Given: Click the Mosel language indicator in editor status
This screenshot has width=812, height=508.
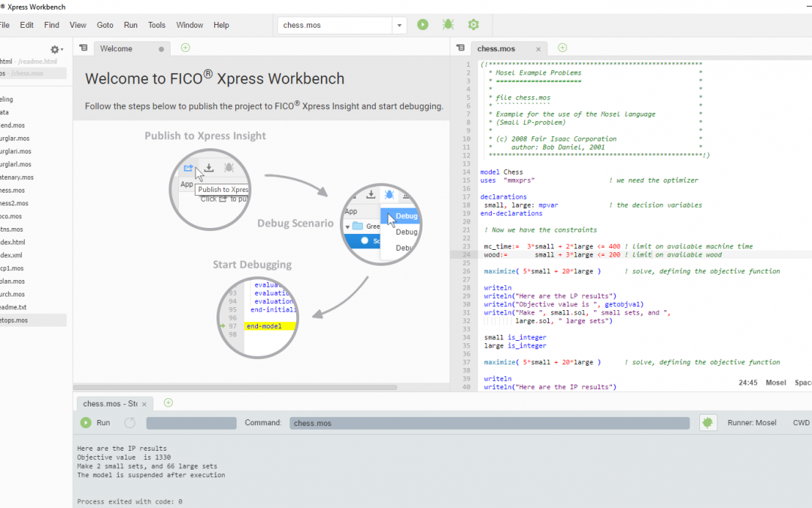Looking at the screenshot, I should coord(776,382).
